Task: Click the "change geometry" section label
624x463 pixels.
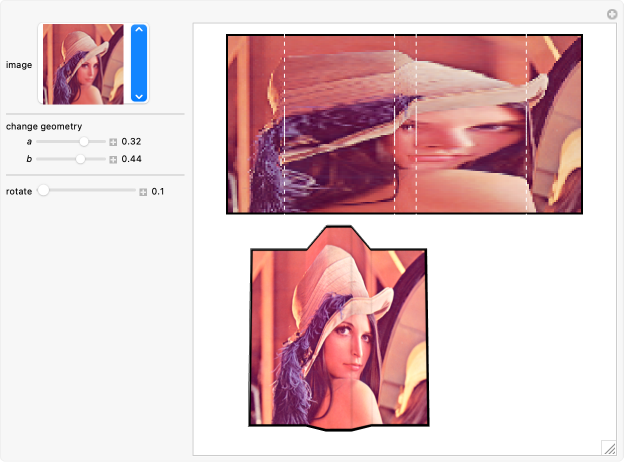Action: (37, 127)
